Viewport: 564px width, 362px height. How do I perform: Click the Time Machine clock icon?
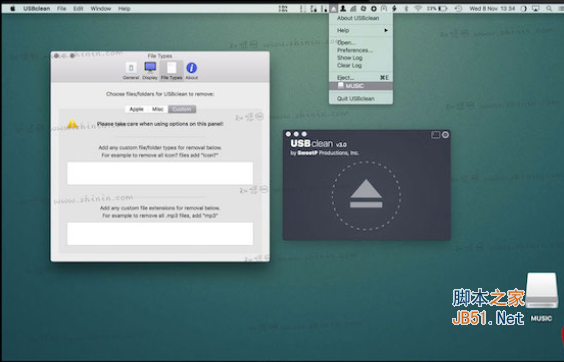[x=458, y=8]
